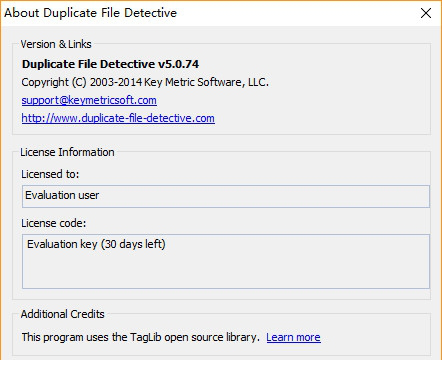
Task: Open the support@keymetricsoft.com email link
Action: point(89,100)
